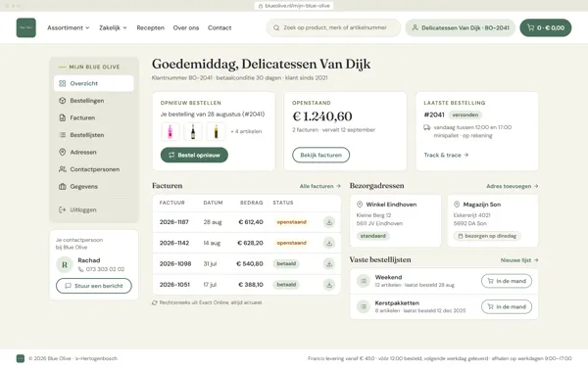Select Overzicht in the sidebar
This screenshot has width=588, height=368.
click(93, 83)
